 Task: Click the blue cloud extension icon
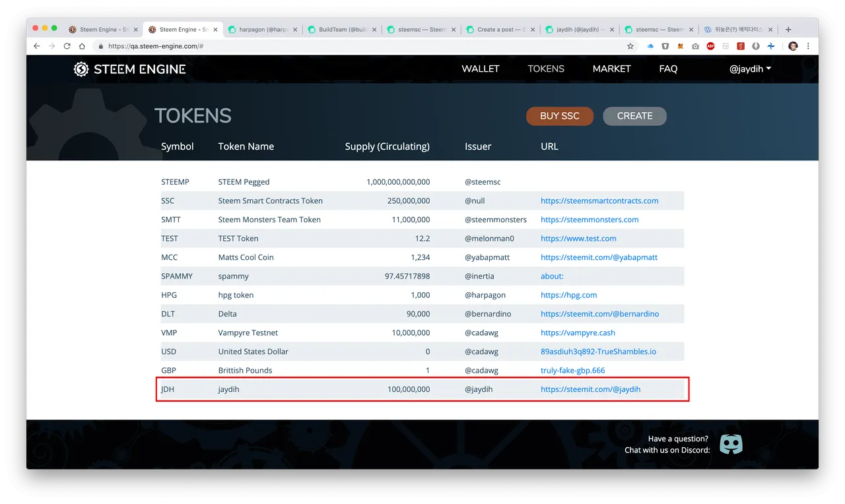coord(650,46)
